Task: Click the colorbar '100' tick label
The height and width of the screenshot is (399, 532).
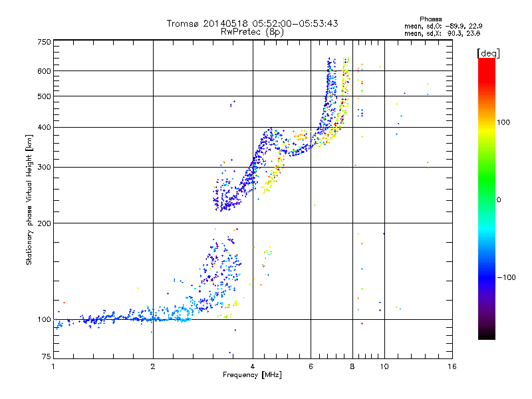Action: (503, 122)
